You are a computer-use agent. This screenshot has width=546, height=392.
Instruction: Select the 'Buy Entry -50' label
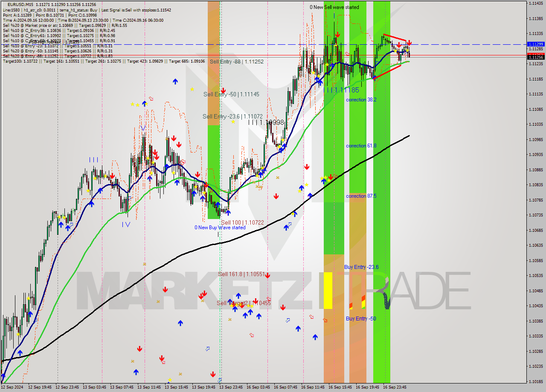(x=361, y=319)
